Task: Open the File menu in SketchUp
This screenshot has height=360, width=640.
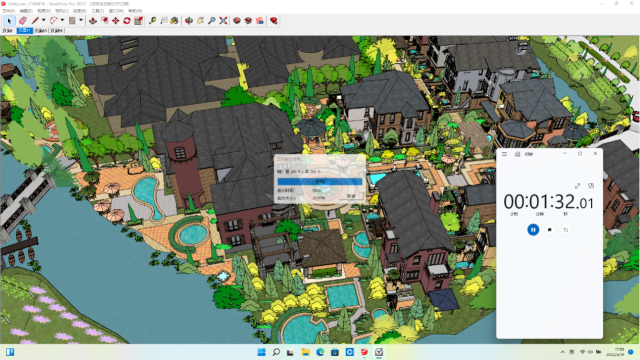Action: click(x=8, y=11)
